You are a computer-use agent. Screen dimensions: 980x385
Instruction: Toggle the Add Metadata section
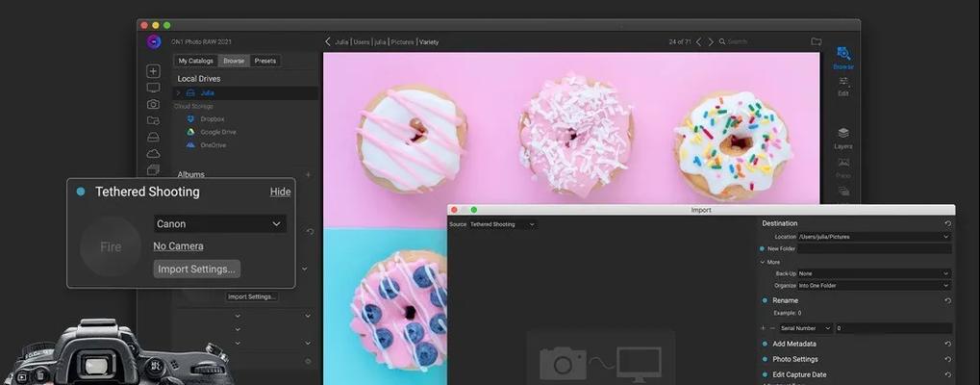coord(765,344)
